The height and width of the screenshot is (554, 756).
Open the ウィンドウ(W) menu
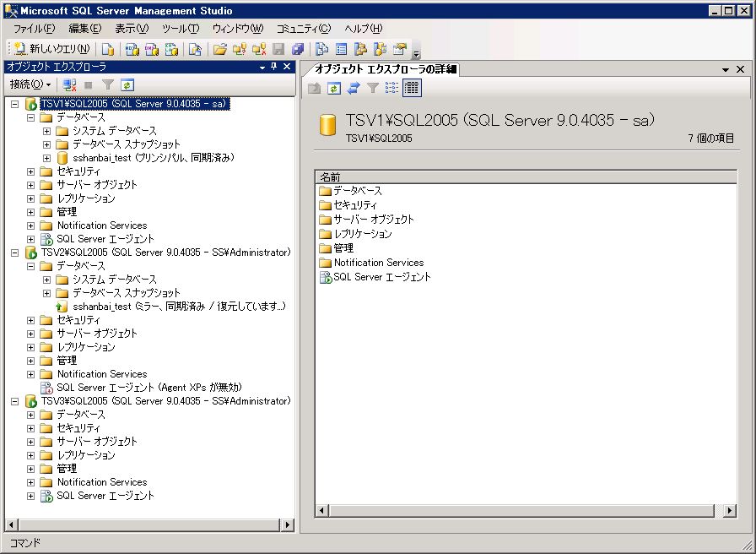click(238, 29)
